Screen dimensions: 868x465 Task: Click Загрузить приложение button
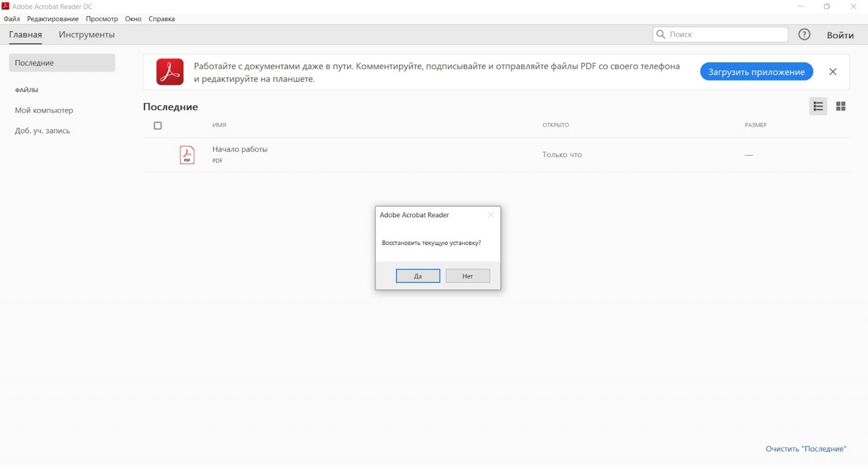pyautogui.click(x=756, y=72)
